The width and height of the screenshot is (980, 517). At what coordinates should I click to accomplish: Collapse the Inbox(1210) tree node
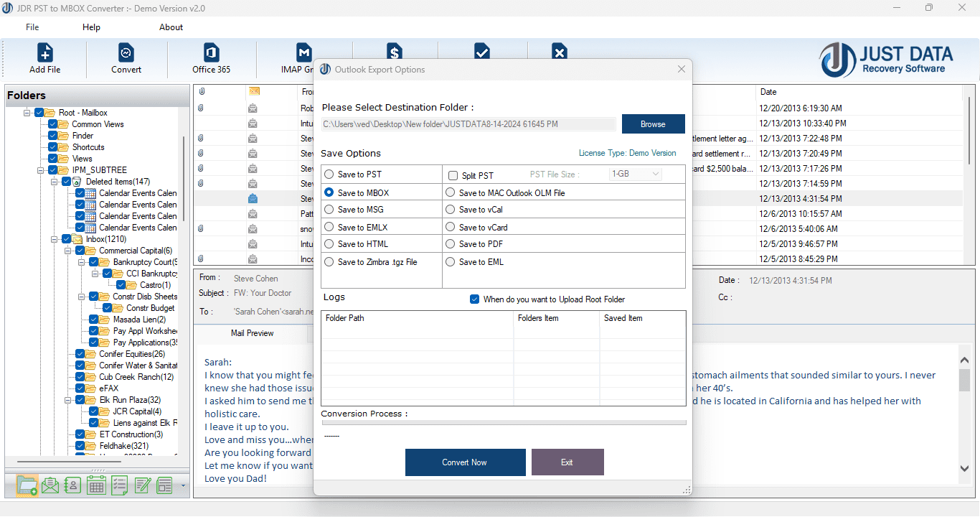(54, 239)
